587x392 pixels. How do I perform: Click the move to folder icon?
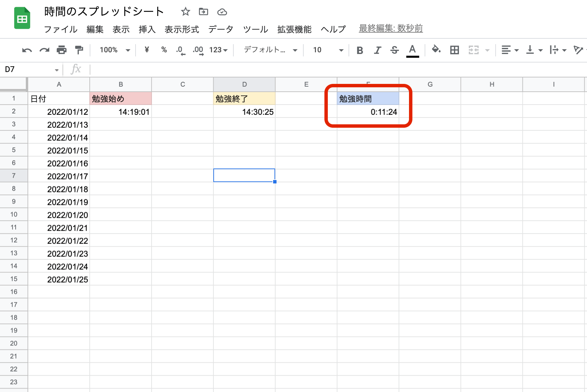[x=203, y=12]
